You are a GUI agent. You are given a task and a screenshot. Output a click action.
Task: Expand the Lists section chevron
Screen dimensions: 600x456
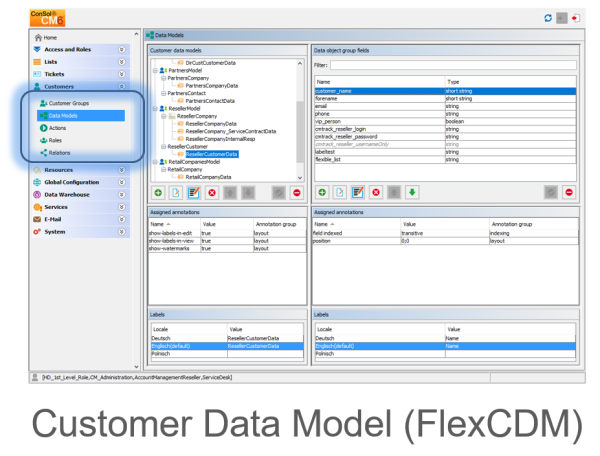point(121,62)
